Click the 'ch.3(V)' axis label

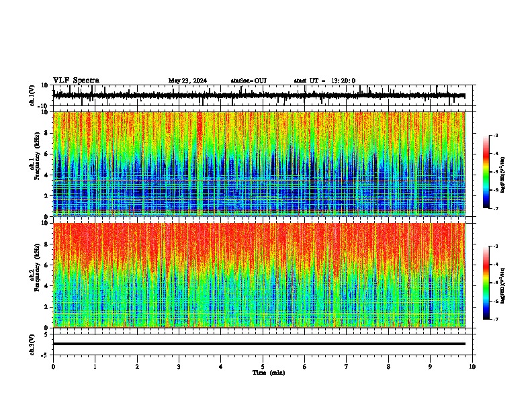point(32,345)
